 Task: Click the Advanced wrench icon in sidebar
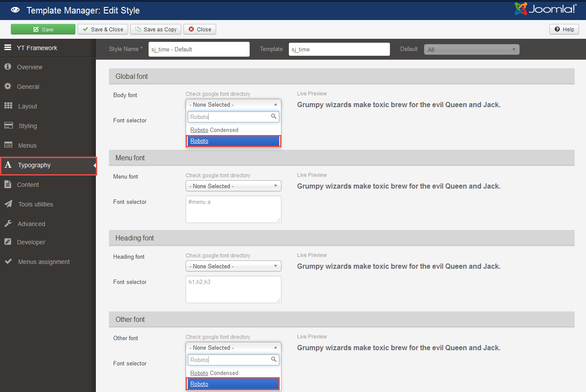8,223
